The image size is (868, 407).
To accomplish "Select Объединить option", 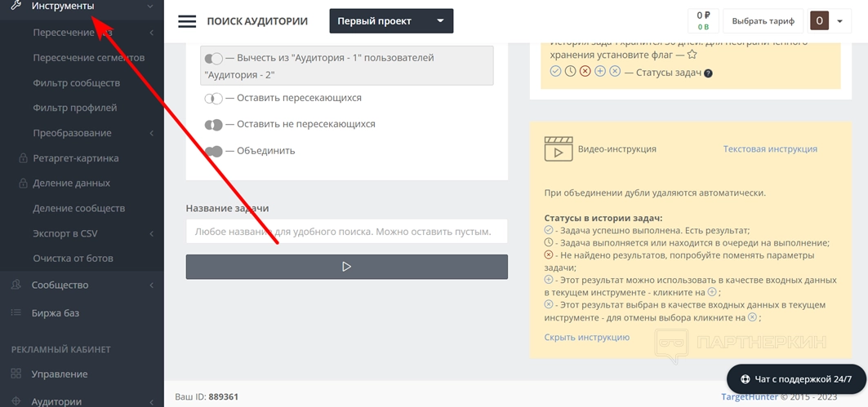I will click(x=250, y=151).
